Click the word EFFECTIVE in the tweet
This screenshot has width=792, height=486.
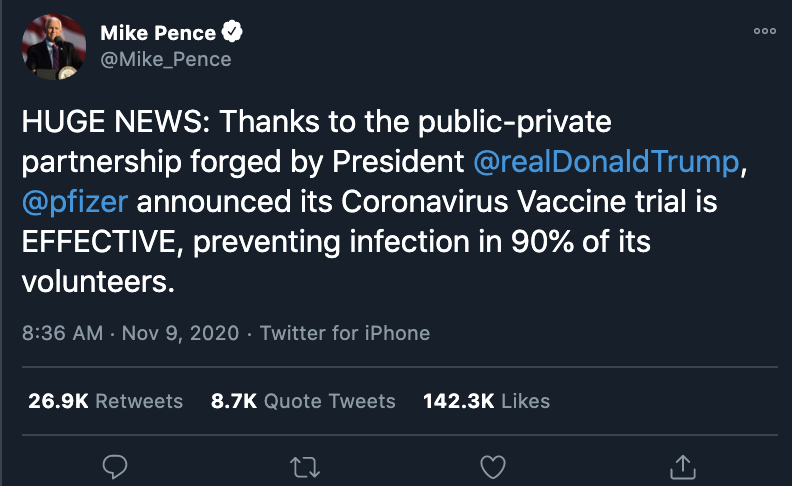[98, 242]
